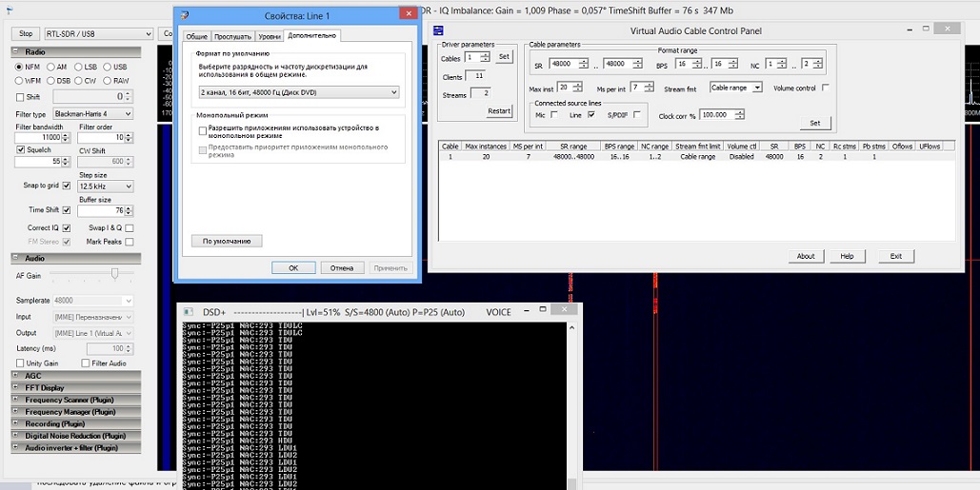Click the AF Gain slider handle

(115, 273)
